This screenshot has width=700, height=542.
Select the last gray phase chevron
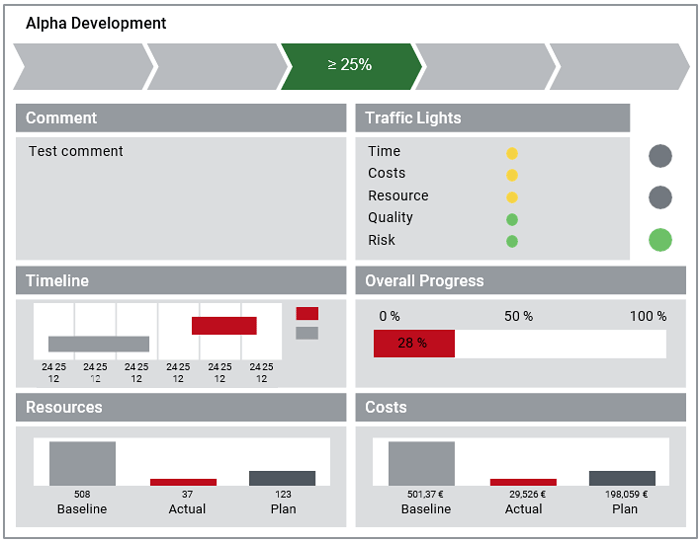tap(620, 67)
